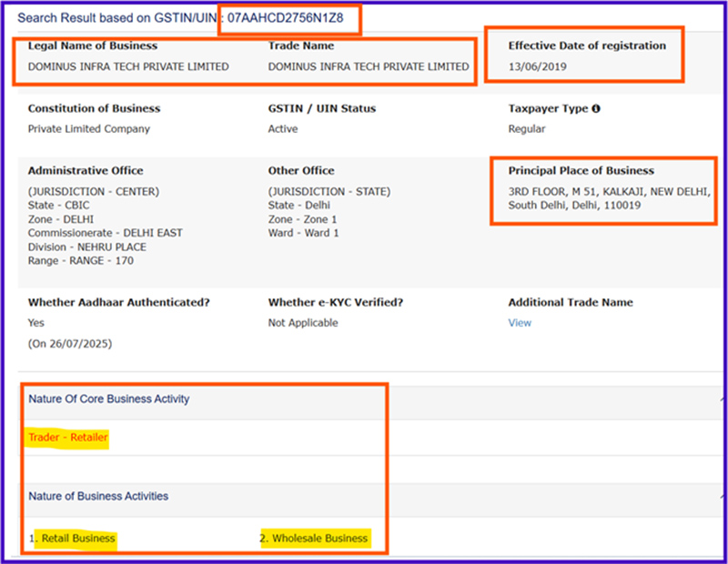Screen dimensions: 728x564
Task: Click the Nature Of Core Business Activity header
Action: [108, 399]
